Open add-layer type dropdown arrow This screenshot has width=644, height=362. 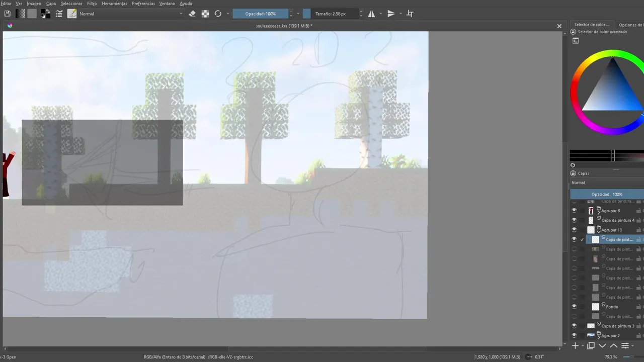coord(582,346)
